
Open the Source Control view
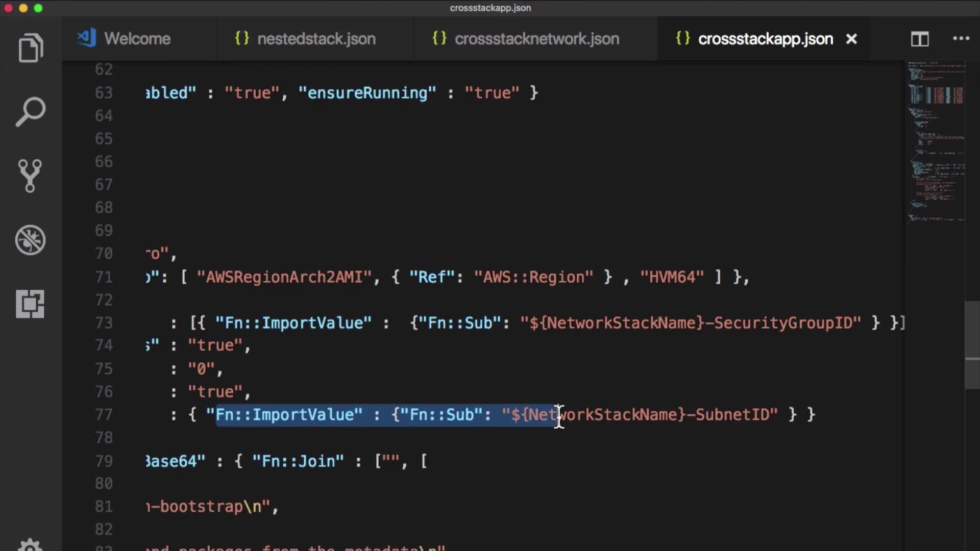pyautogui.click(x=31, y=176)
